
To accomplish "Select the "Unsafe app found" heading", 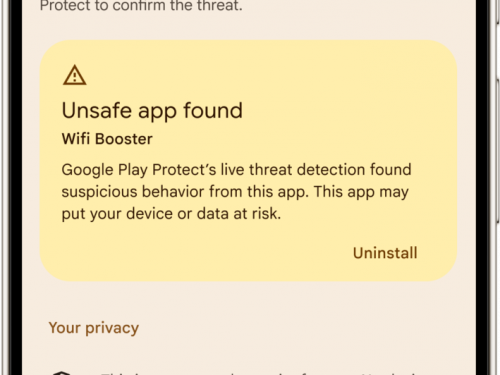I will click(x=152, y=111).
